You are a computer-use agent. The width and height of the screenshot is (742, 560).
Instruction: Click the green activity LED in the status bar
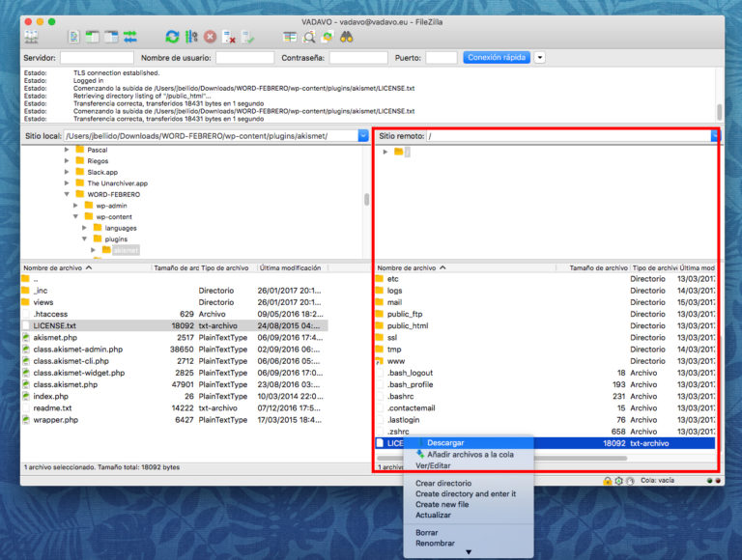coord(709,481)
